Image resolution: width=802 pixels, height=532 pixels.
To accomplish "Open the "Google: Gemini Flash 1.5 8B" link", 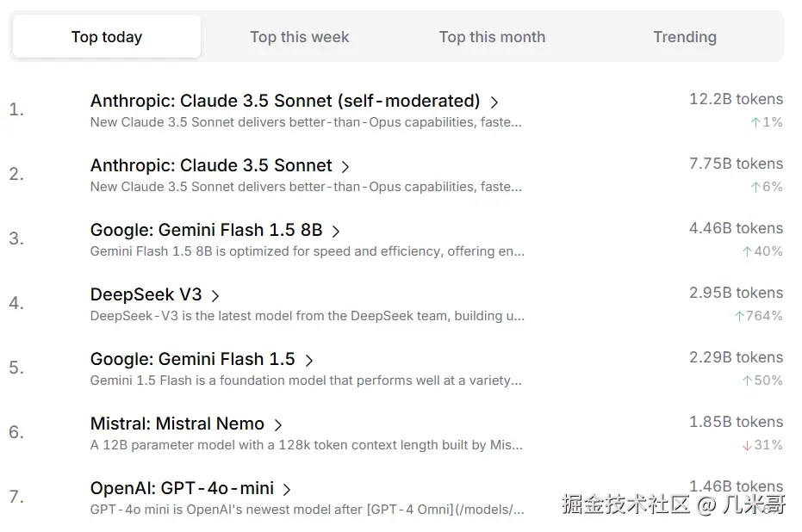I will (208, 230).
